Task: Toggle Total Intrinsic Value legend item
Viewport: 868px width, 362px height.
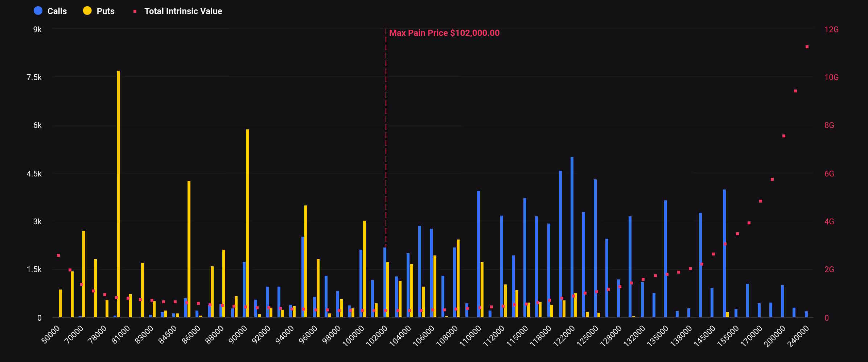Action: [x=183, y=11]
